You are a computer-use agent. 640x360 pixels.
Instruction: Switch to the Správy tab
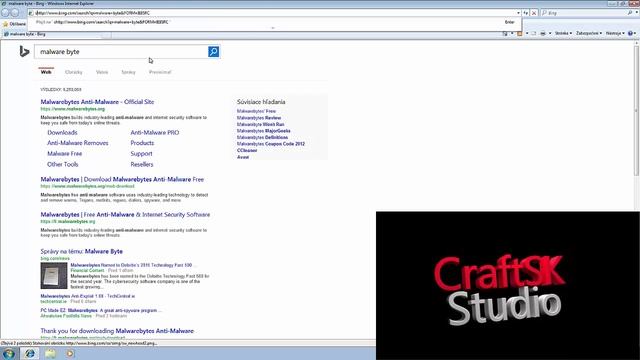point(128,72)
